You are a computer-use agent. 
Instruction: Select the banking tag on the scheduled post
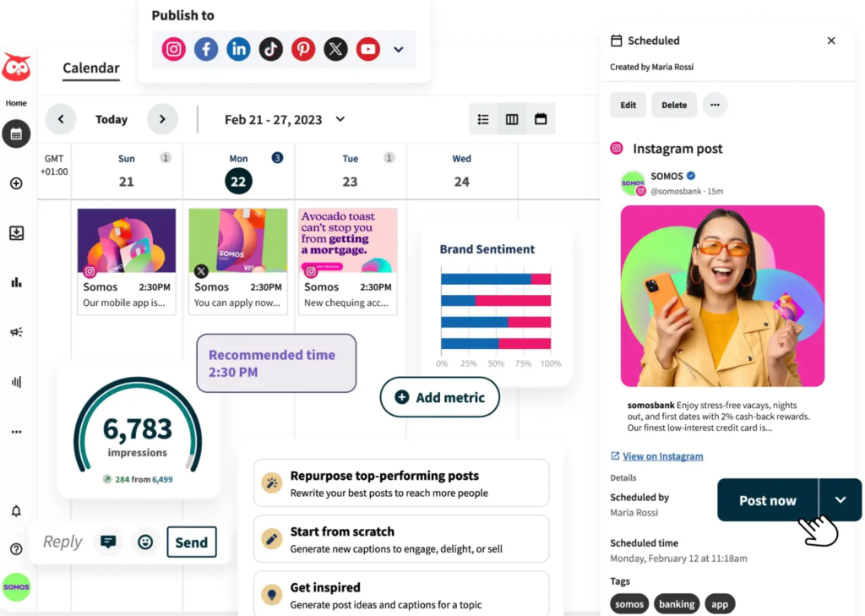click(x=677, y=604)
